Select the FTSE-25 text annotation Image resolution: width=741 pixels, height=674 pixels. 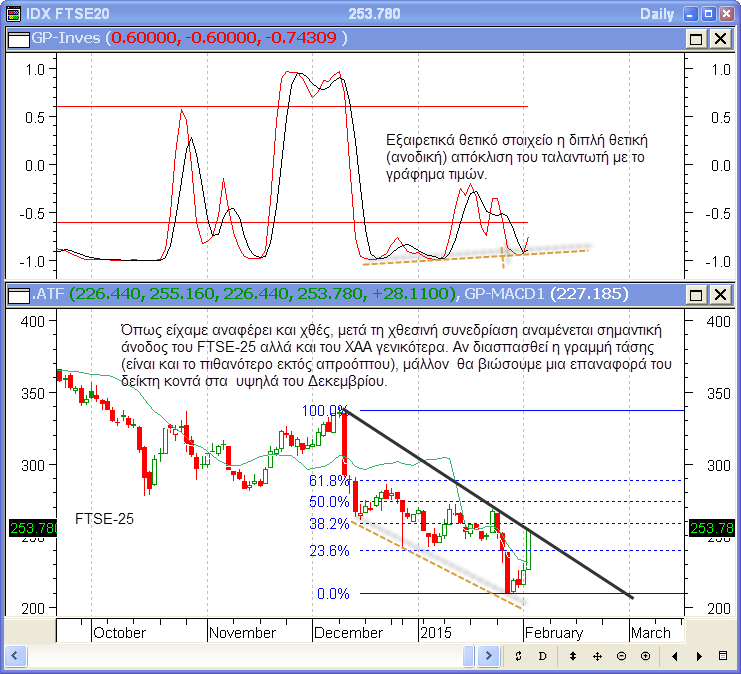point(104,519)
